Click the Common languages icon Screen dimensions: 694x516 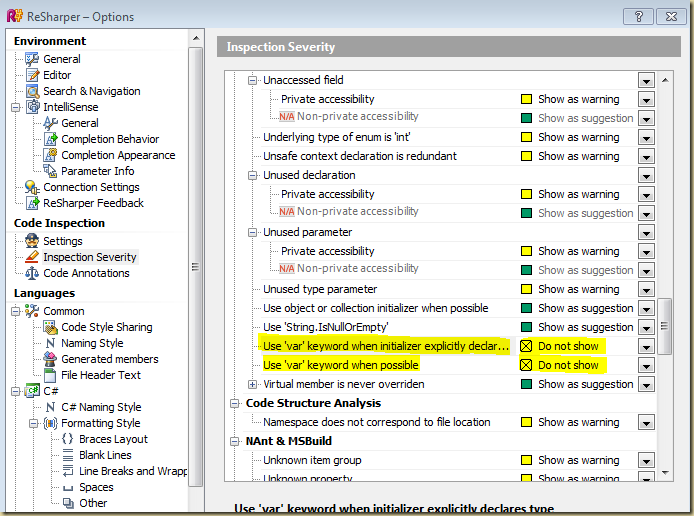(x=32, y=311)
